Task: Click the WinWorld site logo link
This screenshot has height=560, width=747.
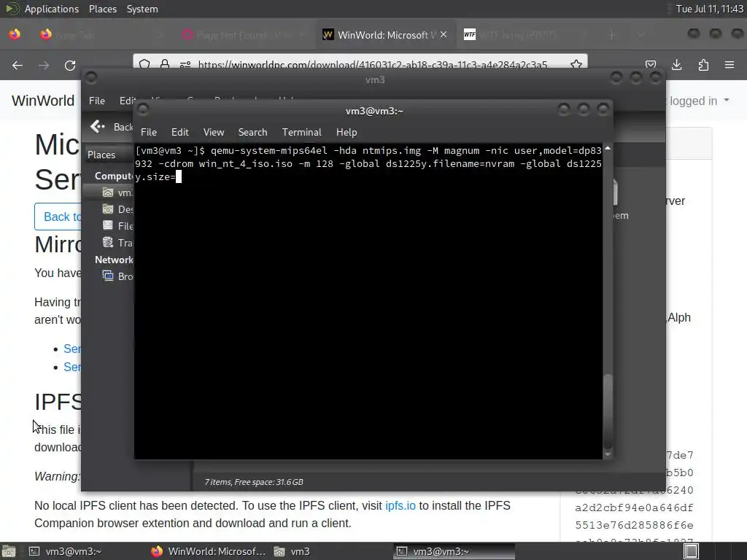Action: [x=43, y=101]
